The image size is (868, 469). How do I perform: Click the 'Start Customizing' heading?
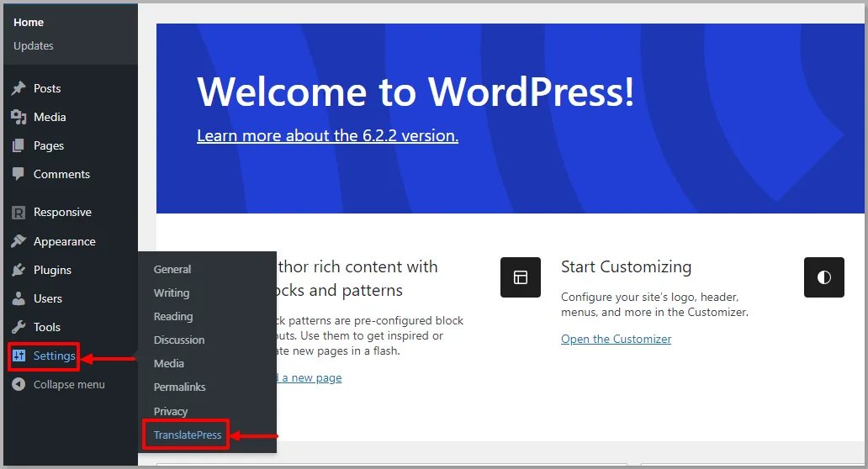(x=626, y=267)
